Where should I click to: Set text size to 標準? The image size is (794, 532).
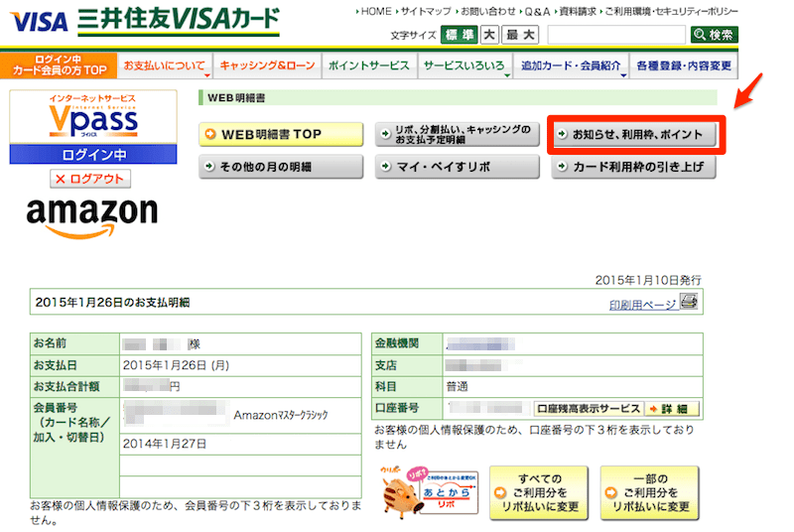(460, 35)
